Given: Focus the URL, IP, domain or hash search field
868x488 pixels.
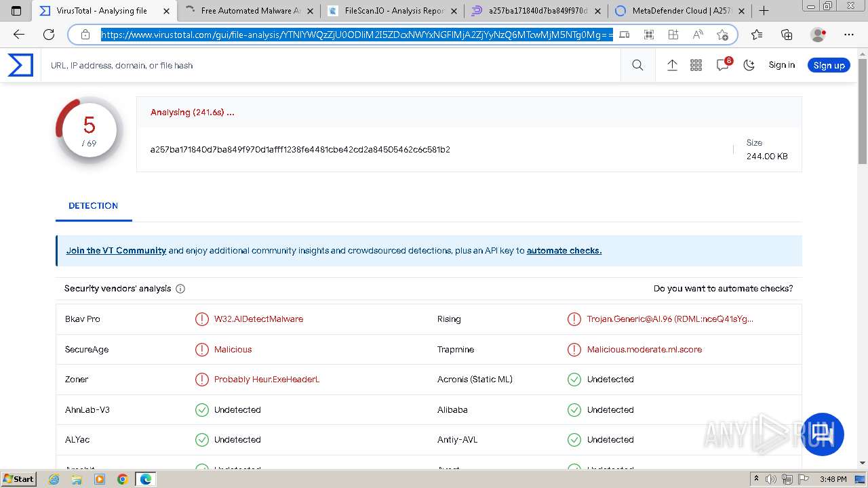Looking at the screenshot, I should click(331, 66).
